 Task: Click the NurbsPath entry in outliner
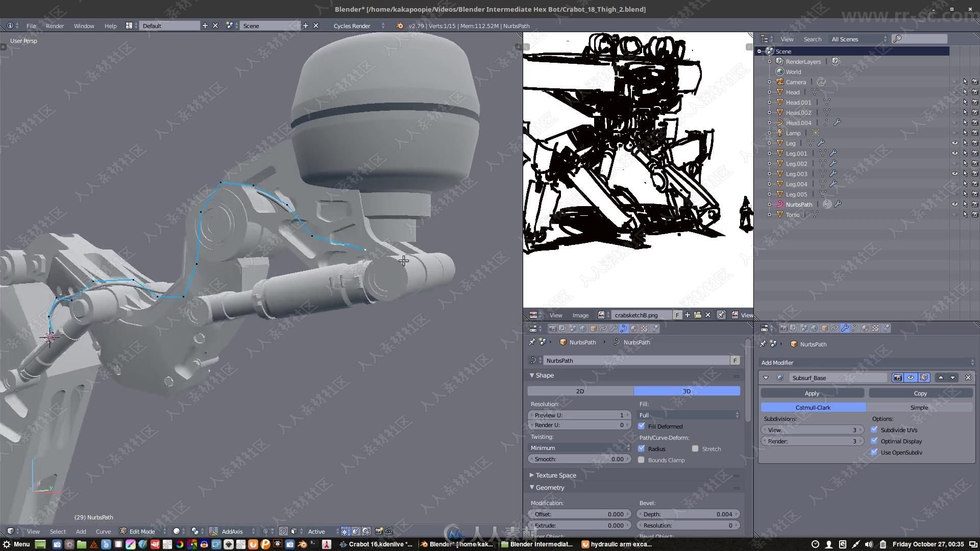(x=800, y=204)
